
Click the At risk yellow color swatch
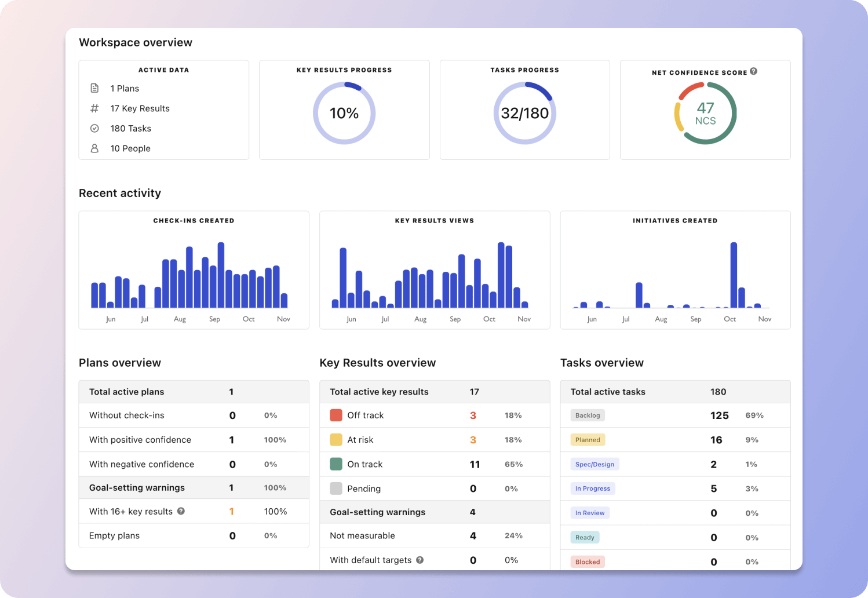(336, 439)
